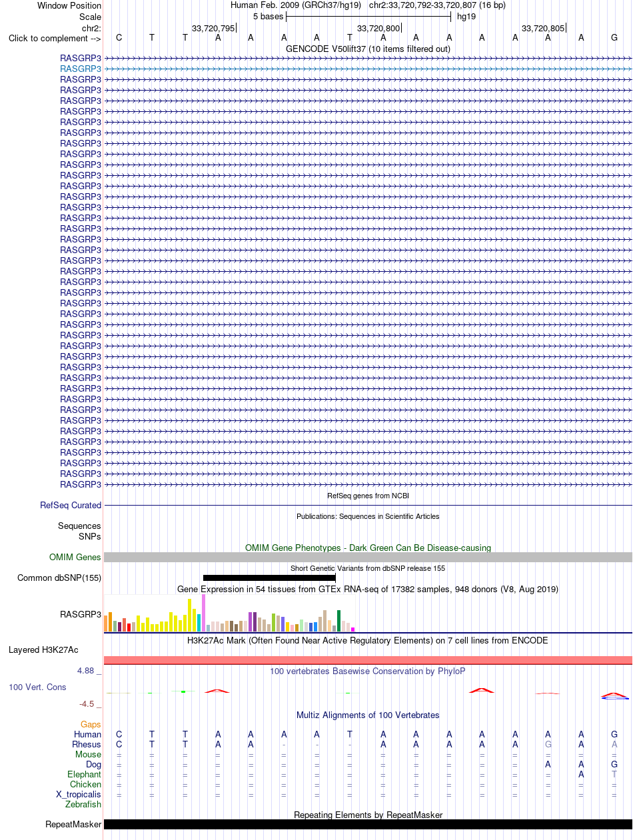The height and width of the screenshot is (840, 633).
Task: Select the Elephant species label
Action: click(x=85, y=775)
